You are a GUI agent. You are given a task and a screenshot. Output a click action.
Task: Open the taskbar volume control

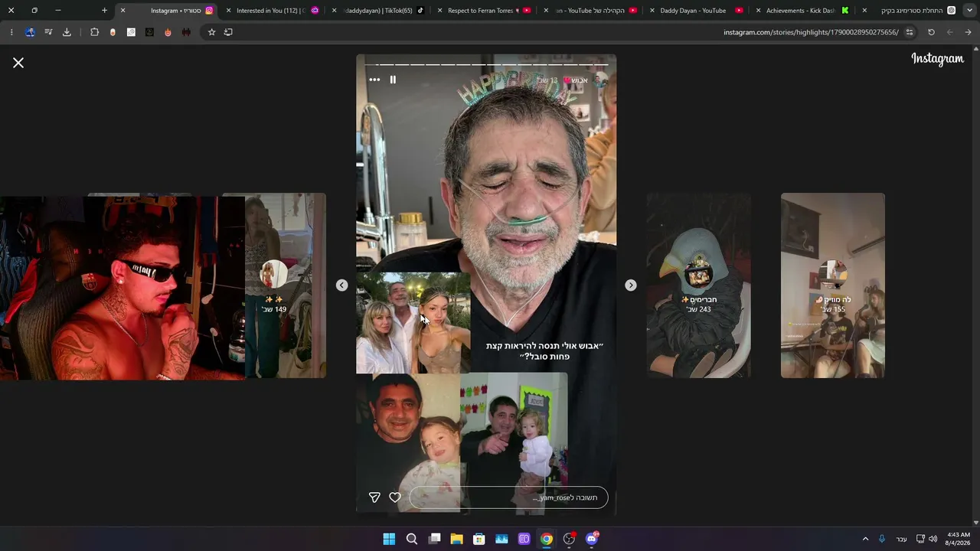pyautogui.click(x=933, y=539)
